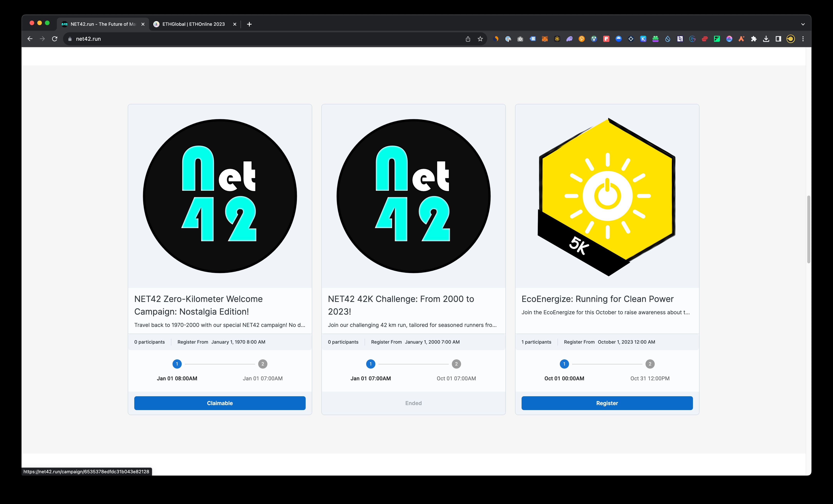Open the NET42 Zero-Kilometer Welcome Campaign title
The image size is (833, 504).
(x=198, y=305)
